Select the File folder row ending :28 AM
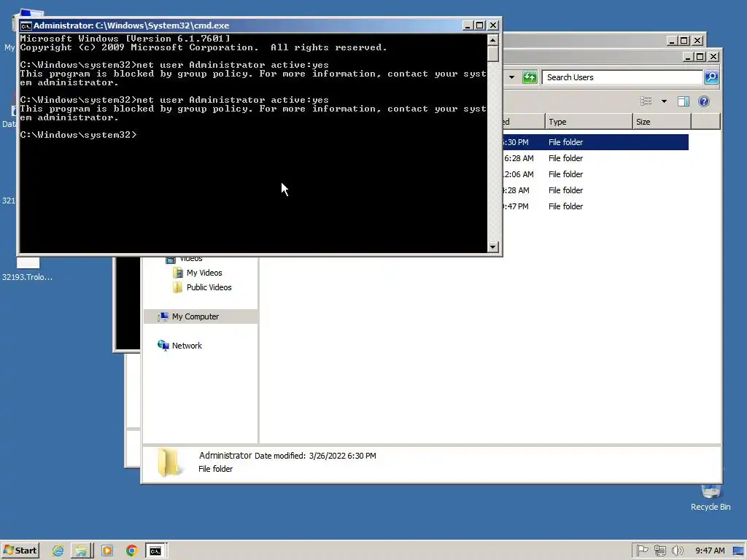 pos(595,190)
